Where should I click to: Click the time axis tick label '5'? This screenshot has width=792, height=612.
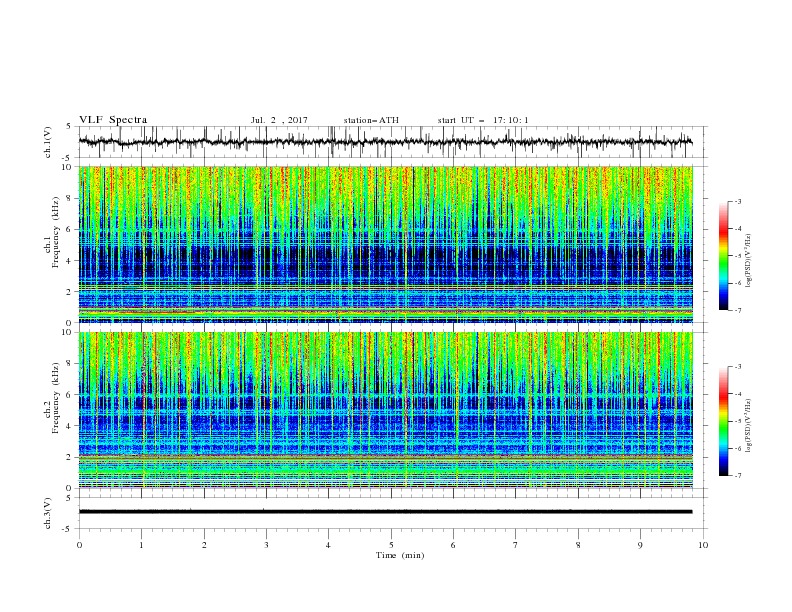tap(391, 545)
